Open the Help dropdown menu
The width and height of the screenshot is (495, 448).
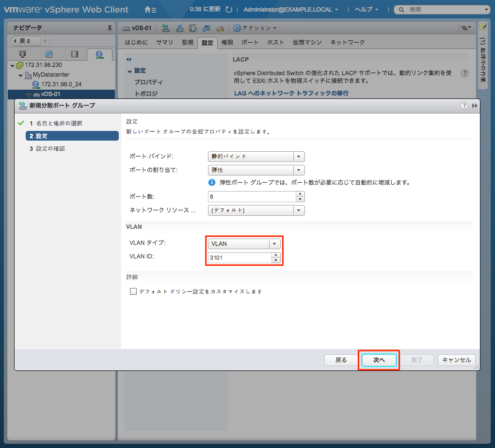pos(366,10)
